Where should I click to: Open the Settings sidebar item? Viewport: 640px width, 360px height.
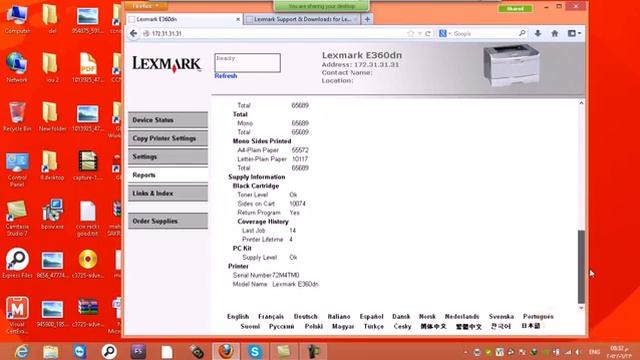tap(168, 157)
